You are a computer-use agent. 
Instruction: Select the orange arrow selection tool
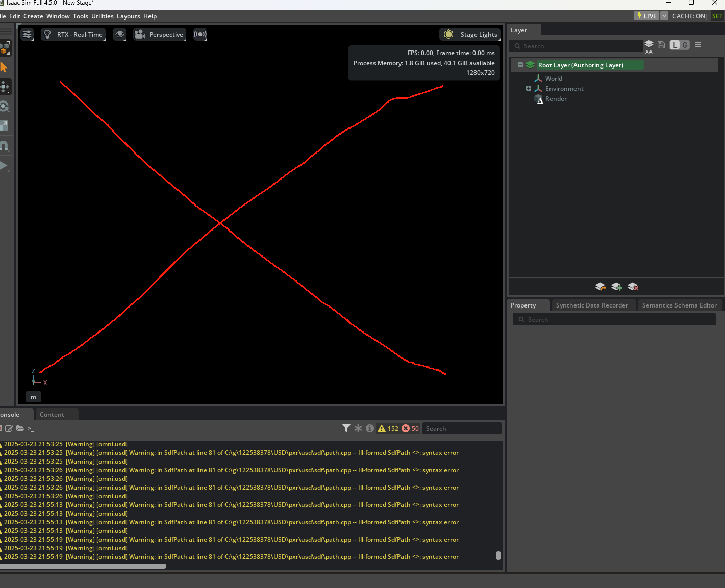point(4,67)
